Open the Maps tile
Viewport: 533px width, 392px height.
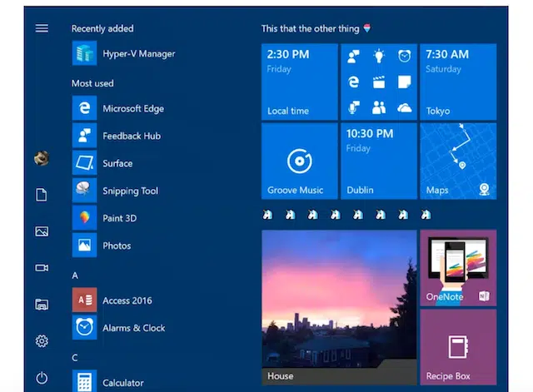[458, 161]
